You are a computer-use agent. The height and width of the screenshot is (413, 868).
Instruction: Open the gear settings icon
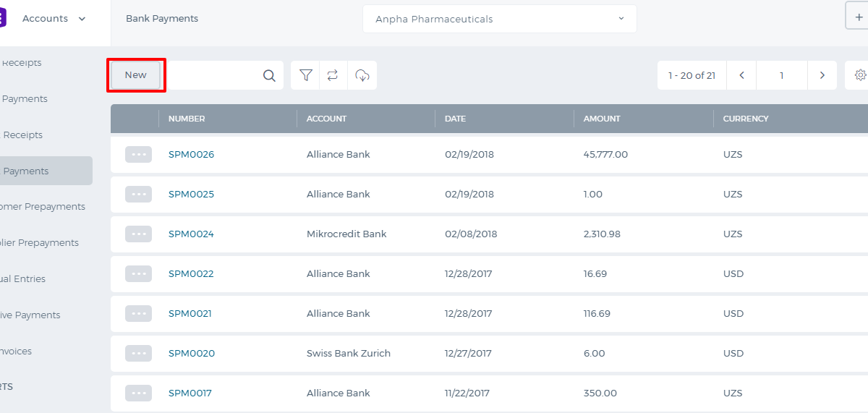click(x=860, y=75)
